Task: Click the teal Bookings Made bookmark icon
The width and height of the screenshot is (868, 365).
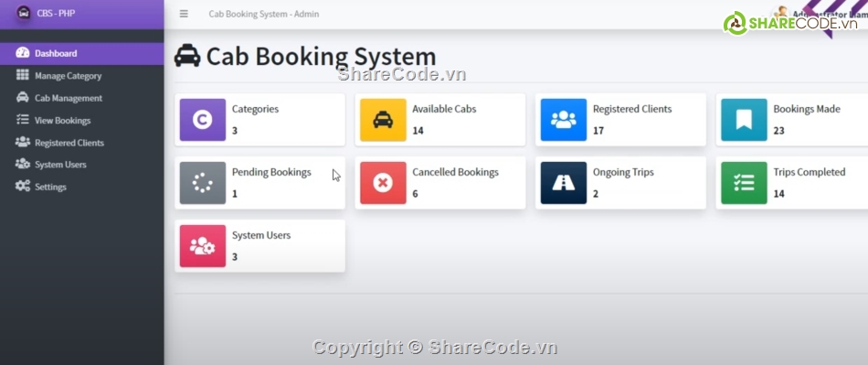Action: (x=744, y=120)
